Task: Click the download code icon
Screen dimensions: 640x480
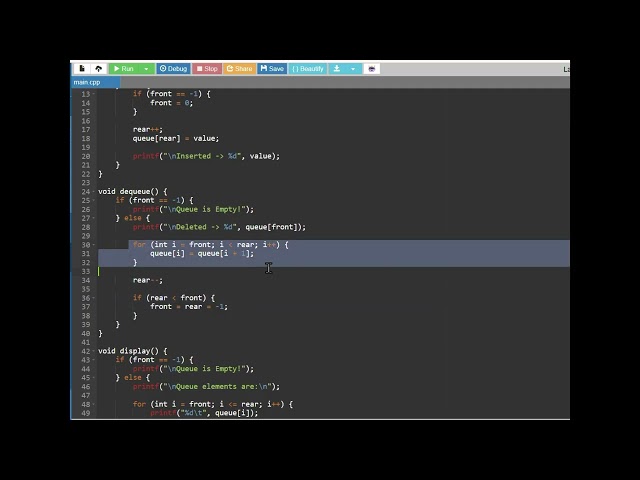Action: (x=337, y=69)
